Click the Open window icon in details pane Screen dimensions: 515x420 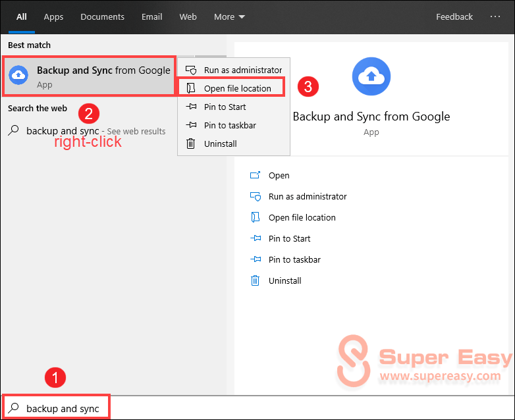pyautogui.click(x=256, y=175)
